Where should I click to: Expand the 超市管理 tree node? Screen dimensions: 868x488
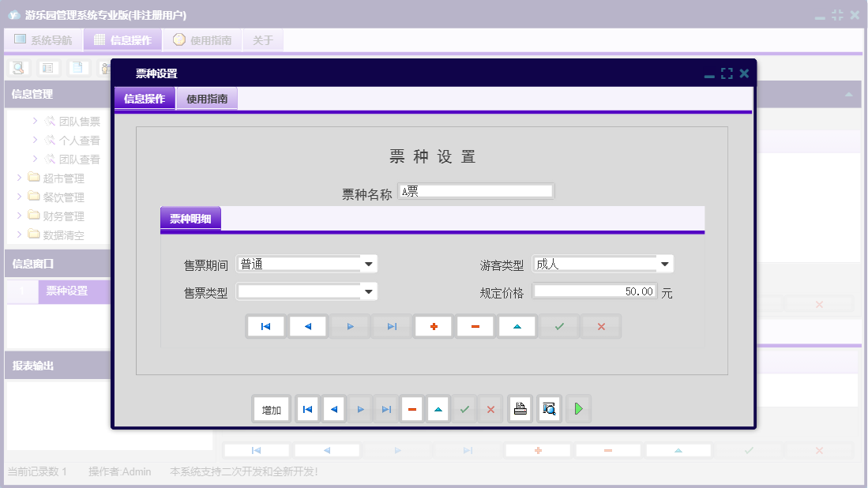coord(19,178)
